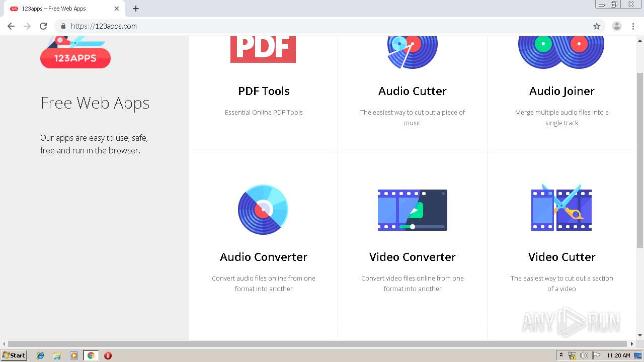Open the Audio Cutter title link

point(413,91)
